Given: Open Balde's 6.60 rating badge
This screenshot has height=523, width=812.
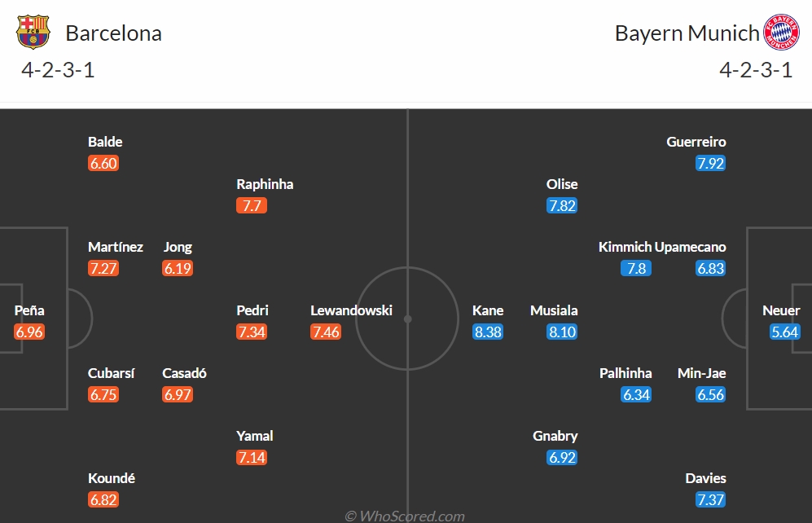Looking at the screenshot, I should point(103,163).
